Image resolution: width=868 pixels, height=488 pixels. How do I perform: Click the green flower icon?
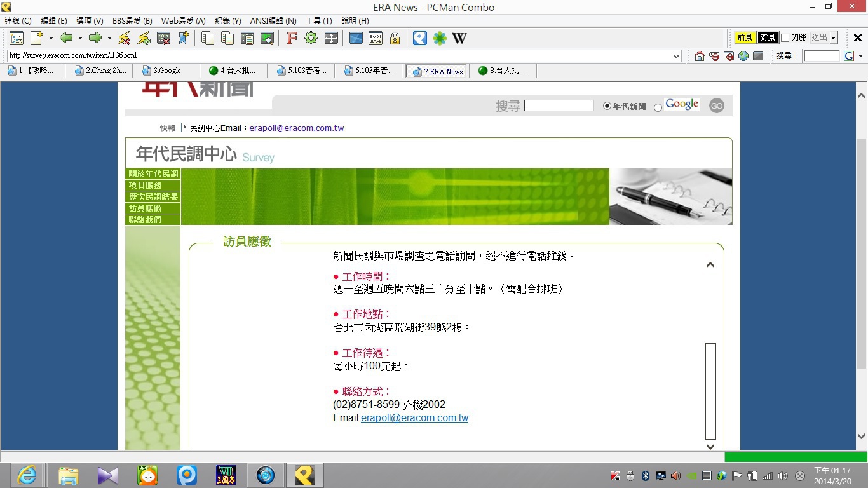(440, 38)
